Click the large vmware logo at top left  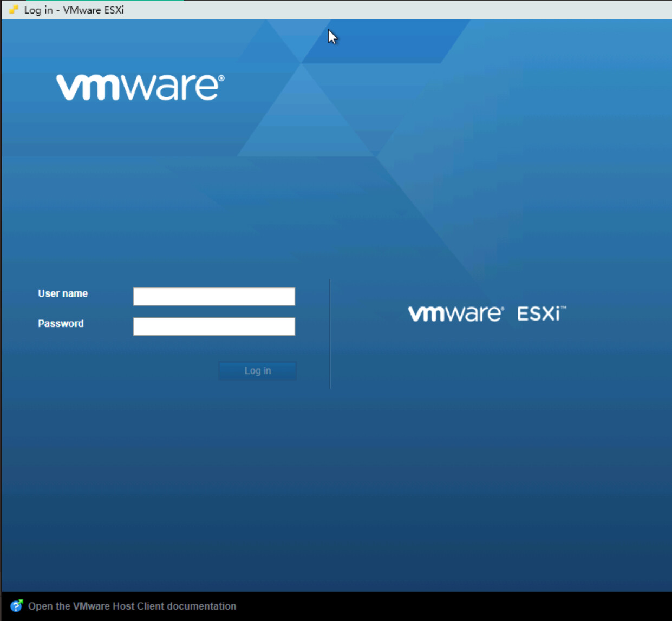click(x=140, y=87)
